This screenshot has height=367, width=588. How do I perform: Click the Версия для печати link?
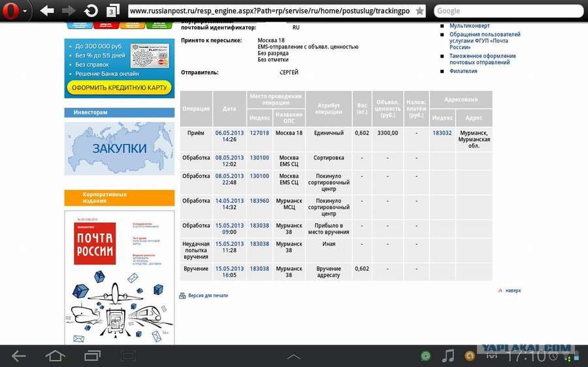pos(208,295)
